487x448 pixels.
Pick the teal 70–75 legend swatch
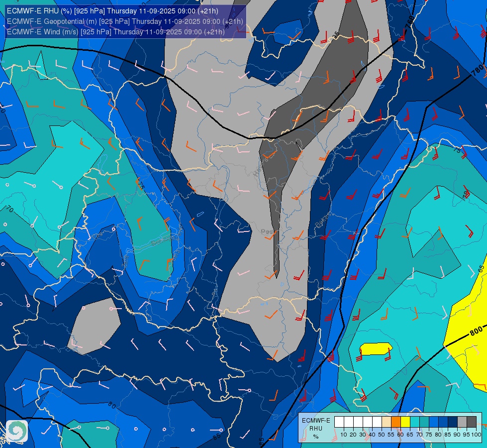tap(424, 422)
